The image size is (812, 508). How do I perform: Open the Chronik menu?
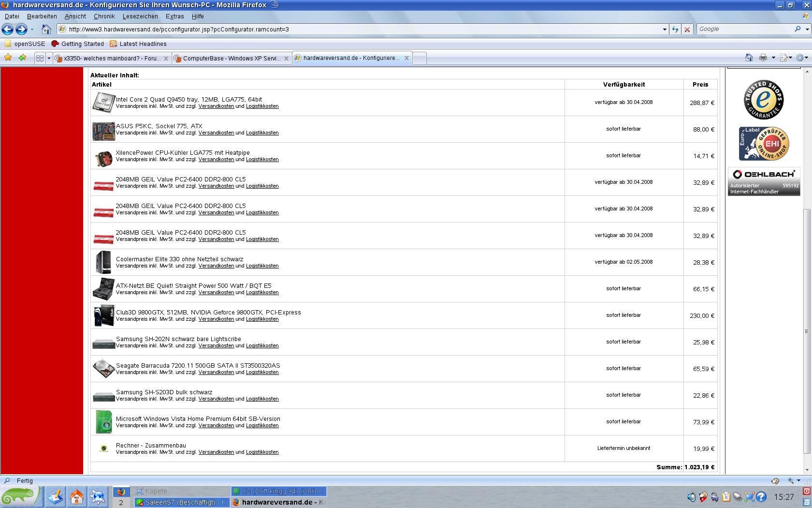(104, 16)
